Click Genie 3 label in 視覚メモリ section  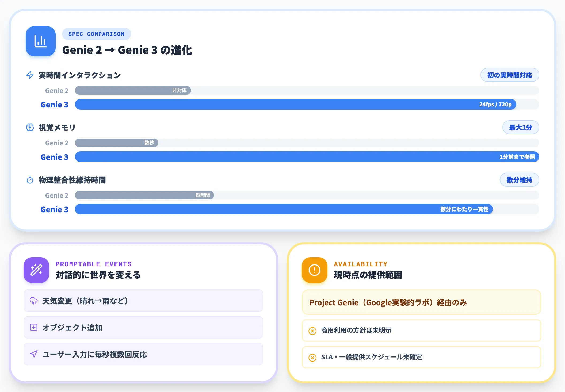coord(54,157)
